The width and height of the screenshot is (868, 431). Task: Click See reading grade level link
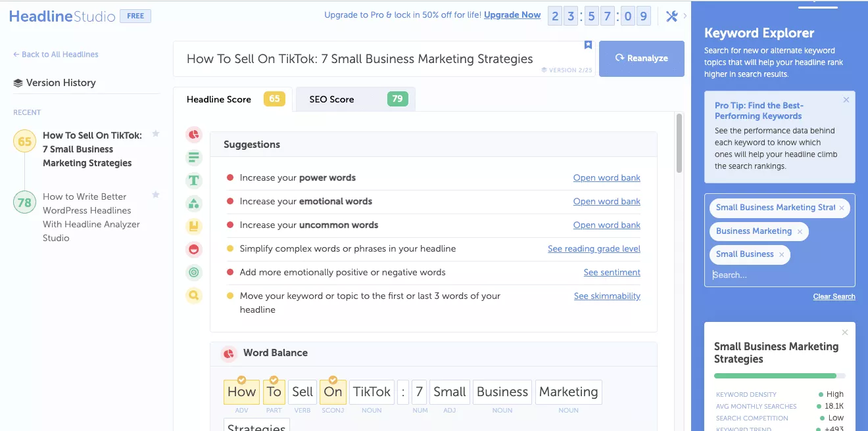(594, 249)
